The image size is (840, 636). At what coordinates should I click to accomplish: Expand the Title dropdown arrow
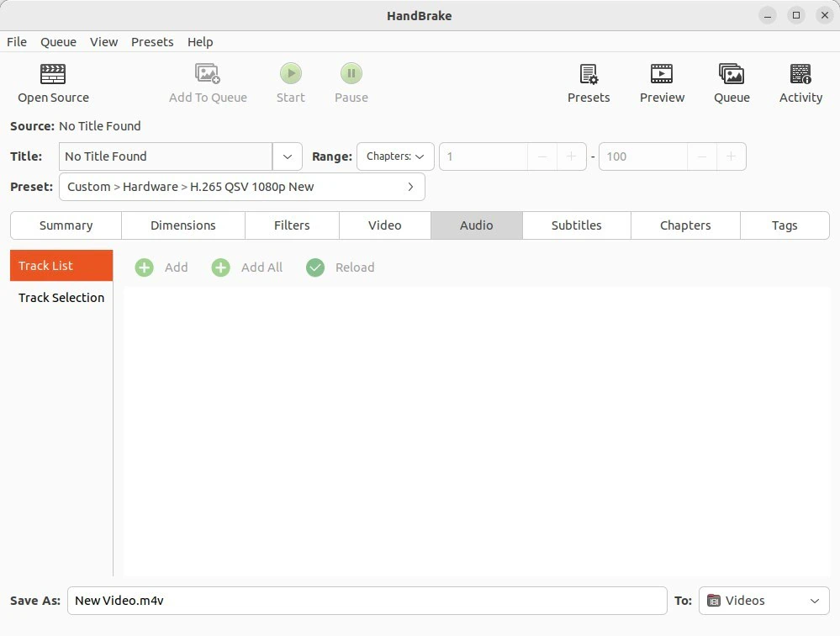point(287,156)
